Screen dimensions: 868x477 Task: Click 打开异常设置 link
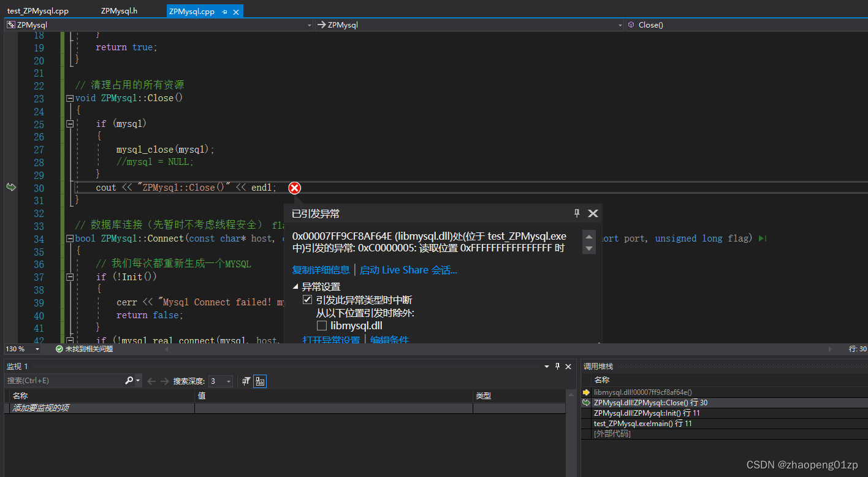(x=331, y=340)
